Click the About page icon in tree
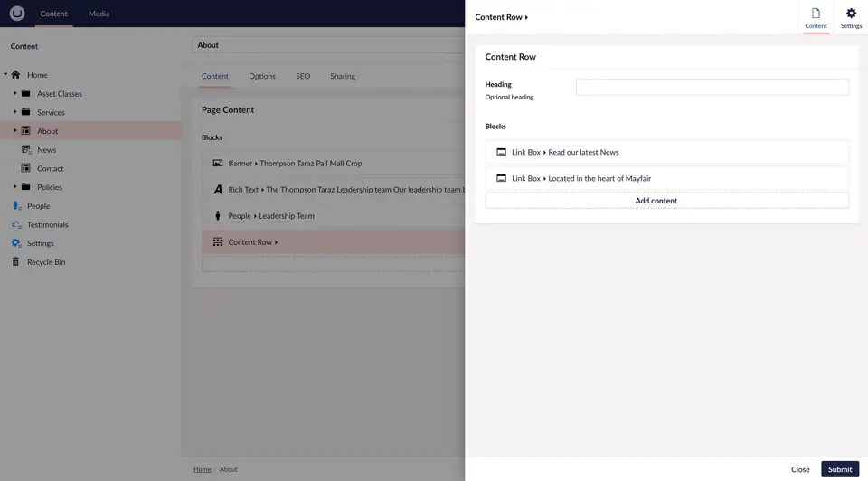This screenshot has height=481, width=868. tap(26, 131)
